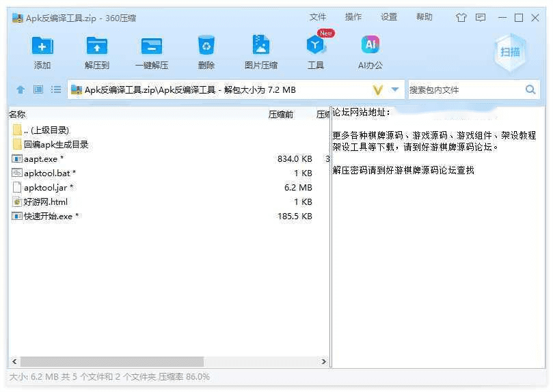Click the 添加 (Add) toolbar icon

pos(42,46)
